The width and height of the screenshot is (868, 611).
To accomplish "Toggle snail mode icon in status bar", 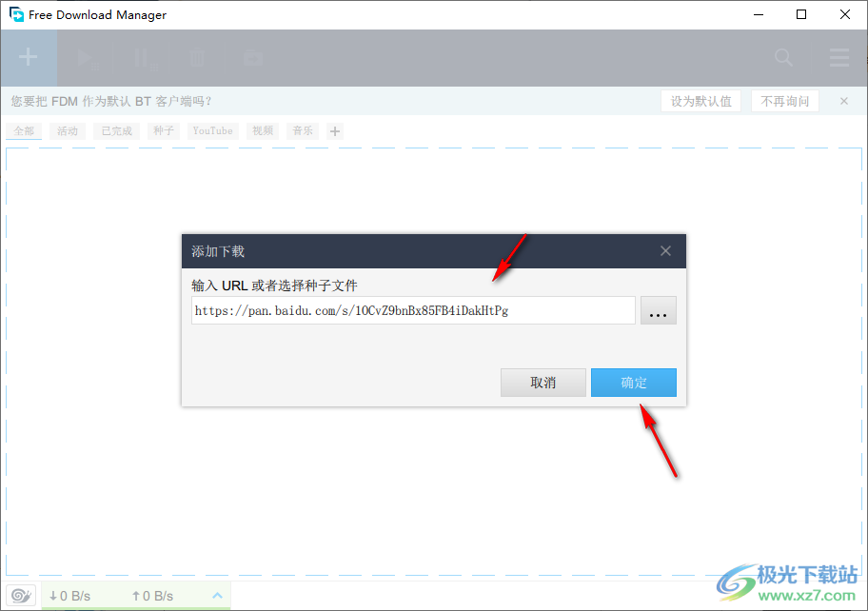I will pyautogui.click(x=21, y=596).
